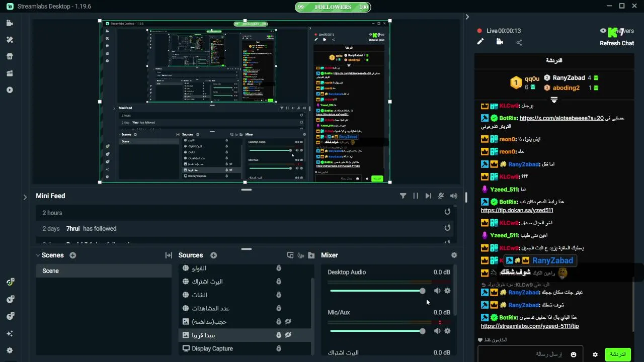Click the filter funnel icon in Mini Feed
The height and width of the screenshot is (362, 644).
[403, 196]
